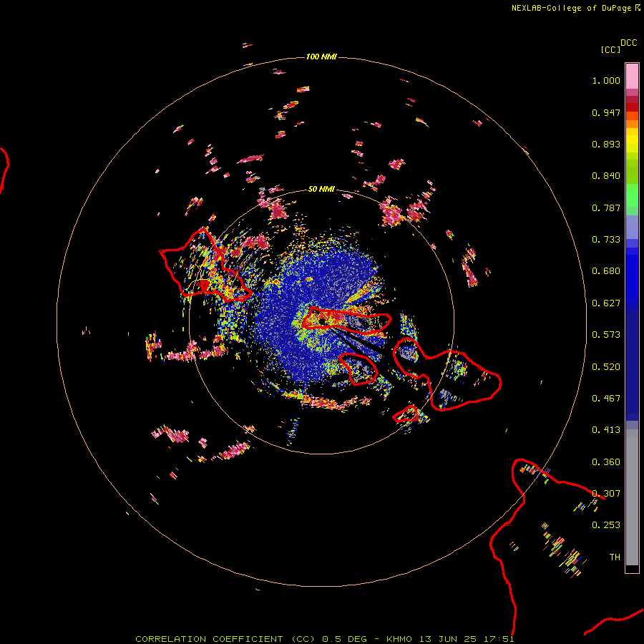Click the 100 NMI range ring label
Screen dimensions: 644x644
321,57
